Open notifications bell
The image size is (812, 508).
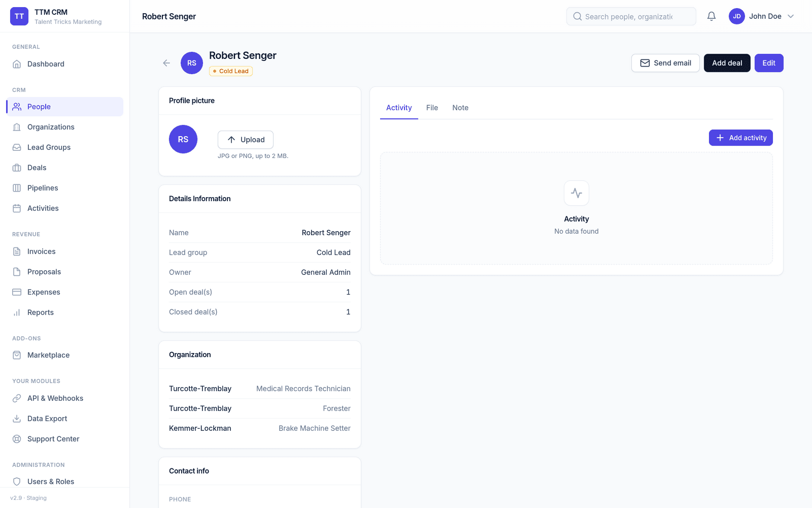712,16
